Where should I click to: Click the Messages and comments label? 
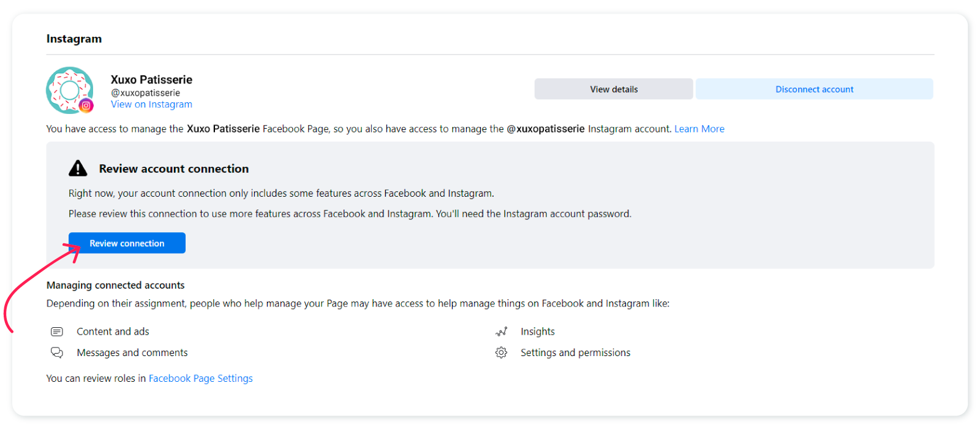coord(132,352)
